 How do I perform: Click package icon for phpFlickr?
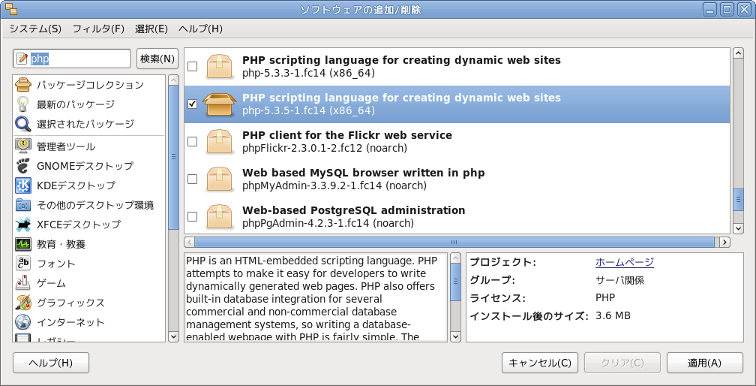point(220,141)
